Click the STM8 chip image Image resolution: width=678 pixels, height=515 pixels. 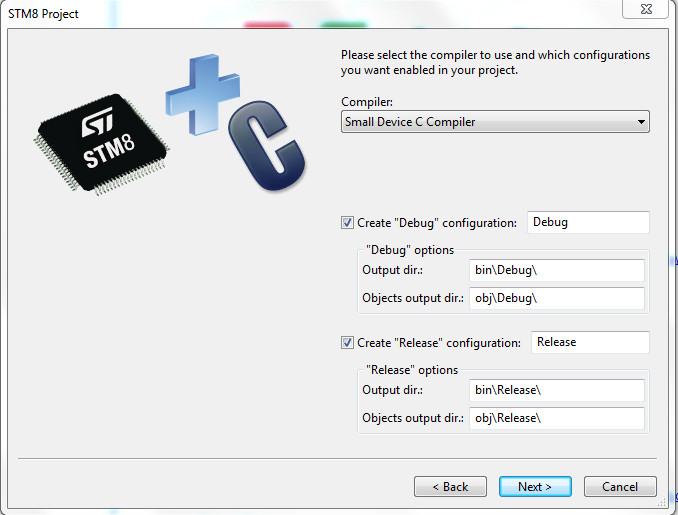102,145
